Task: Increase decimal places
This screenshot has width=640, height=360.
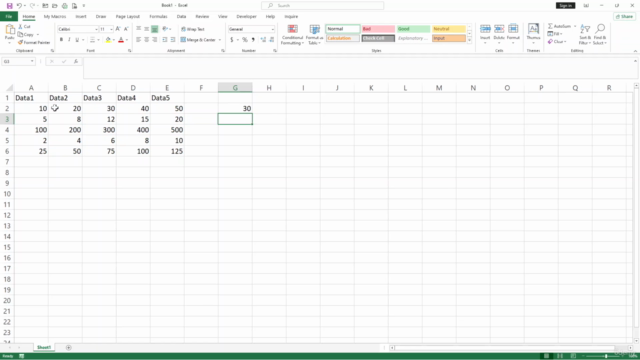Action: coord(263,40)
